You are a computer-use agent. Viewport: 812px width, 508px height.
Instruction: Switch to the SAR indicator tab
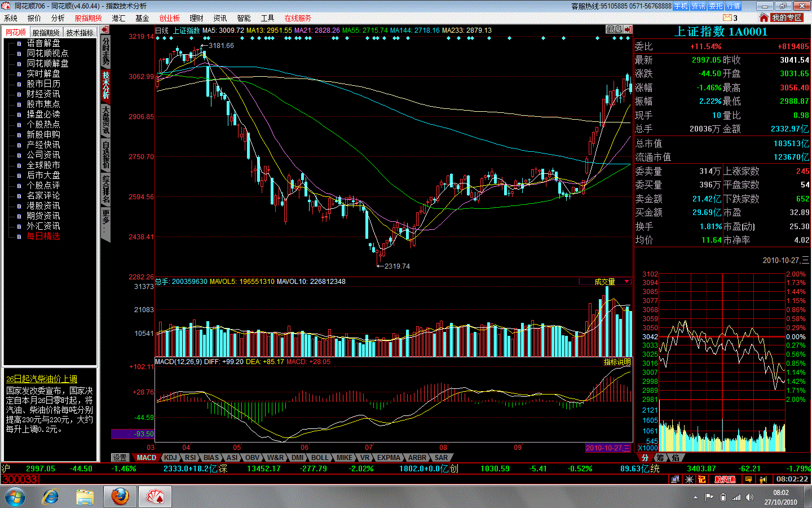[x=441, y=458]
